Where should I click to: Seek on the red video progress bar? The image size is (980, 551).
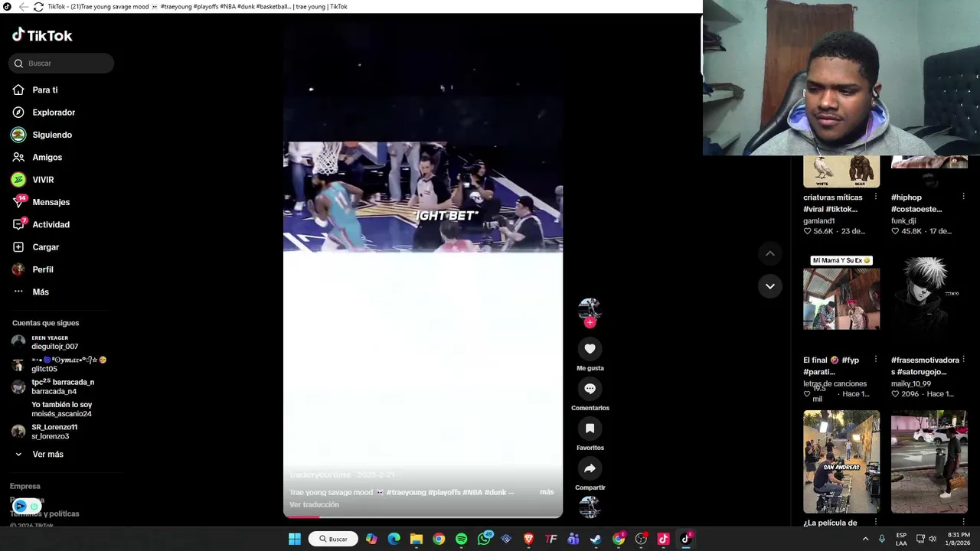pos(423,517)
